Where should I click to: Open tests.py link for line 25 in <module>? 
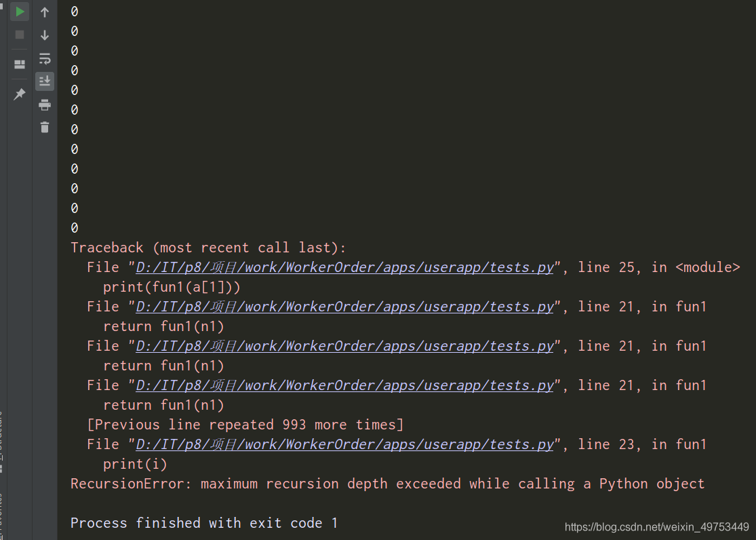[x=345, y=267]
